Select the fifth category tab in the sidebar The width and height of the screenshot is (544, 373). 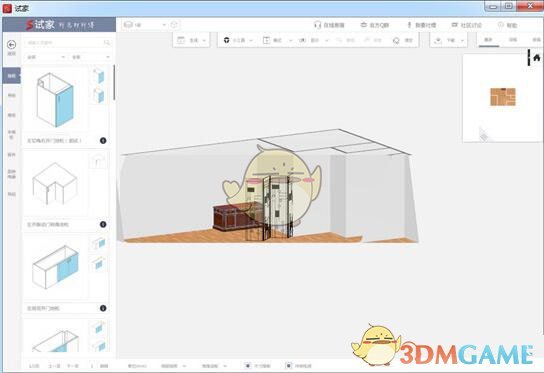tap(11, 154)
